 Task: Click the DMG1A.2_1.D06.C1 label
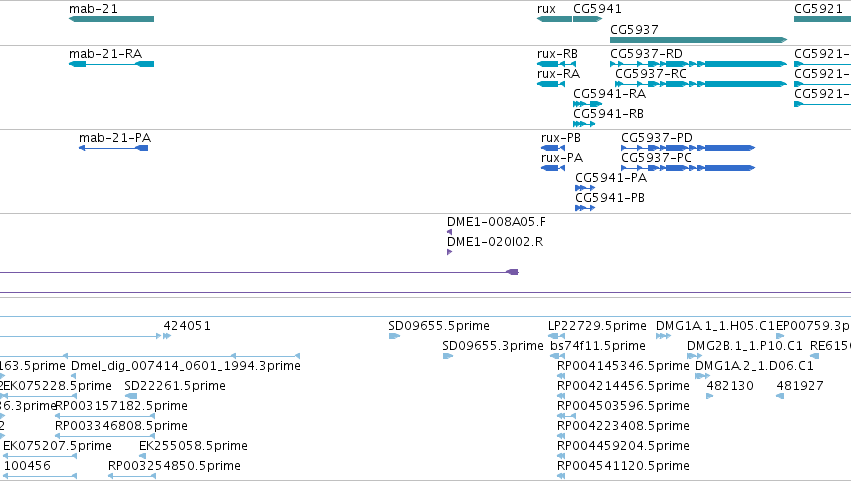[x=754, y=366]
